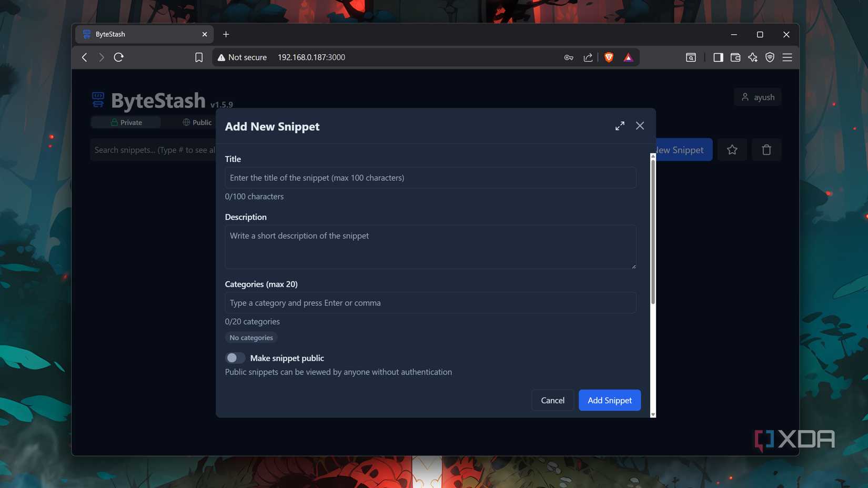
Task: Focus the Categories input field
Action: point(430,303)
